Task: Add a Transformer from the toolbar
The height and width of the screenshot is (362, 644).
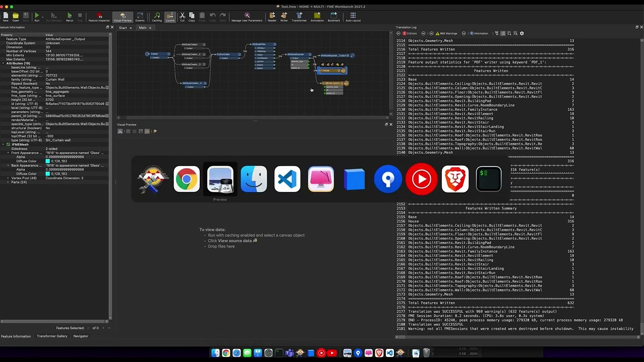Action: [299, 17]
